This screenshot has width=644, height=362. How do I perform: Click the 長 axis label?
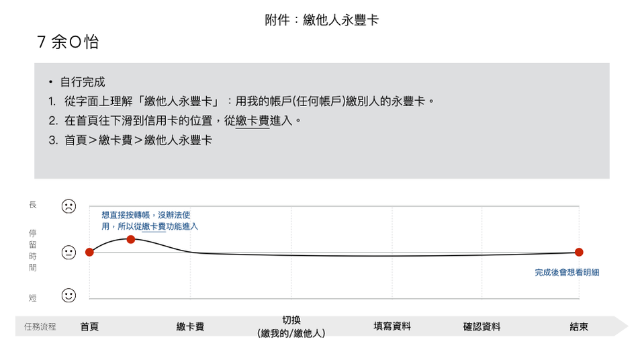click(x=33, y=205)
